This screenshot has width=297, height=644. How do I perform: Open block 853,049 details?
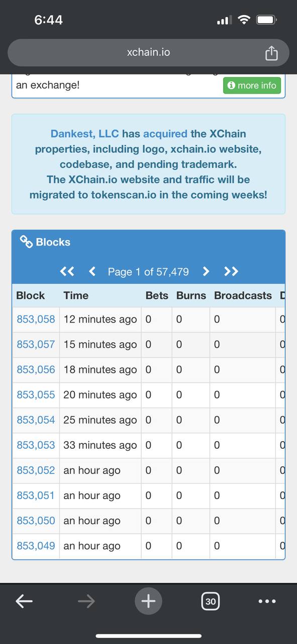[36, 546]
